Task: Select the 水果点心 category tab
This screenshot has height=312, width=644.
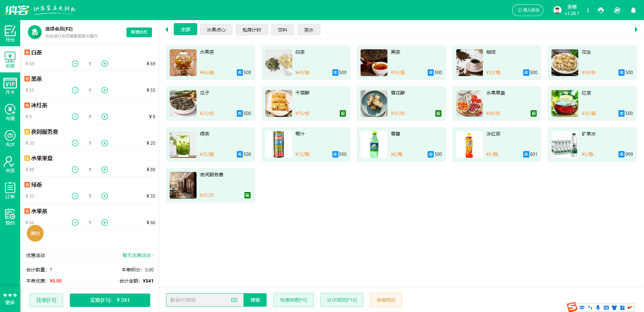Action: [216, 29]
